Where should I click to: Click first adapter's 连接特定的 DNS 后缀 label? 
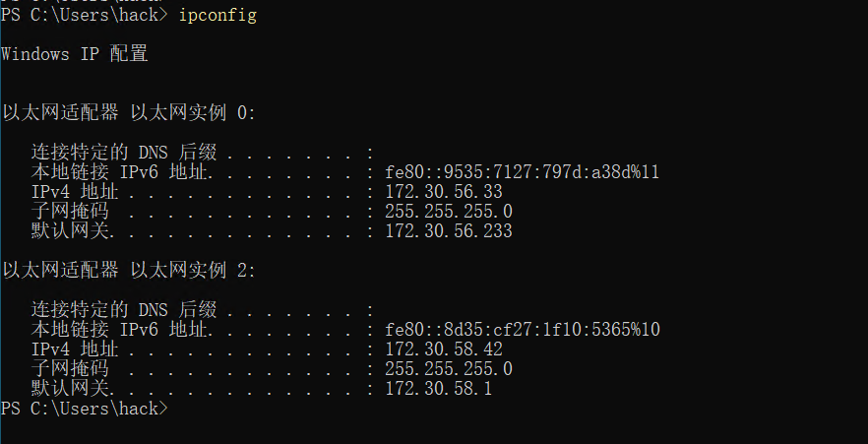124,153
